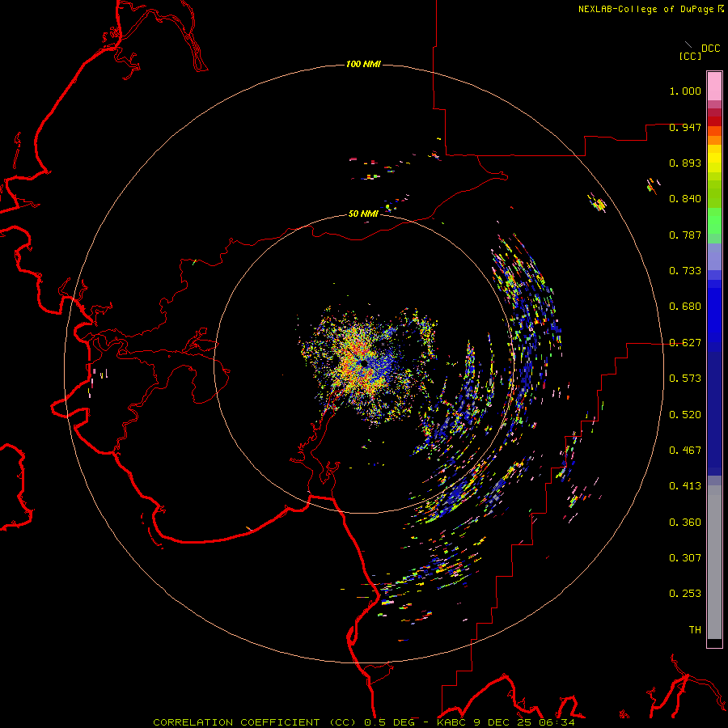Click the [CC] label above color bar
The height and width of the screenshot is (728, 728).
[x=690, y=56]
